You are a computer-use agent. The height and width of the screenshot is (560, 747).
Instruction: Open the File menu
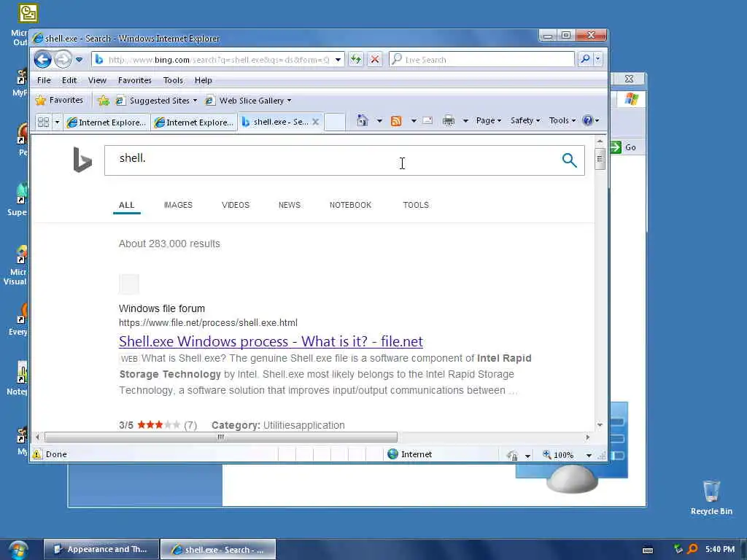pyautogui.click(x=44, y=80)
